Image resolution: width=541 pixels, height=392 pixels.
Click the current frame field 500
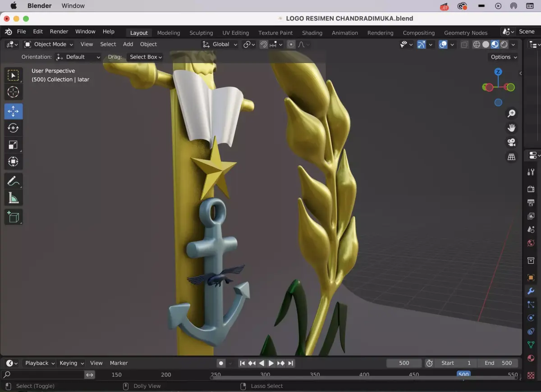point(404,363)
